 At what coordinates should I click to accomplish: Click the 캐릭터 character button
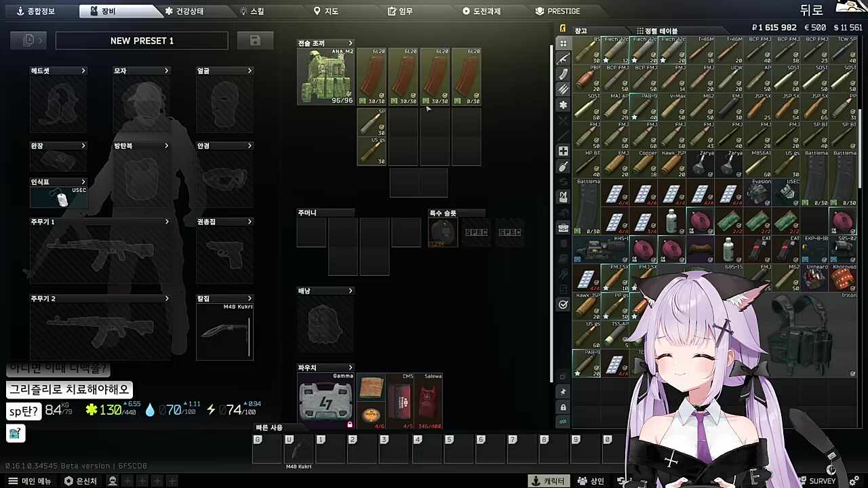coord(549,481)
